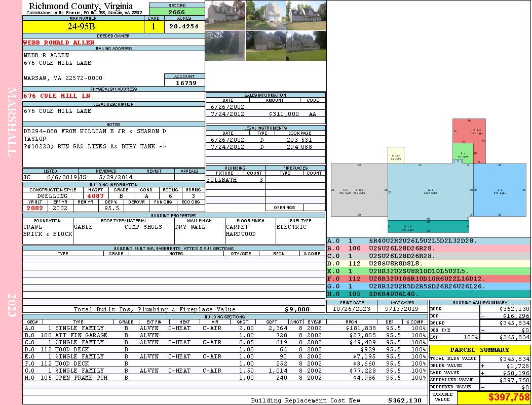The height and width of the screenshot is (405, 532).
Task: Click the yellow PARCEL SUMMARY header
Action: [479, 350]
